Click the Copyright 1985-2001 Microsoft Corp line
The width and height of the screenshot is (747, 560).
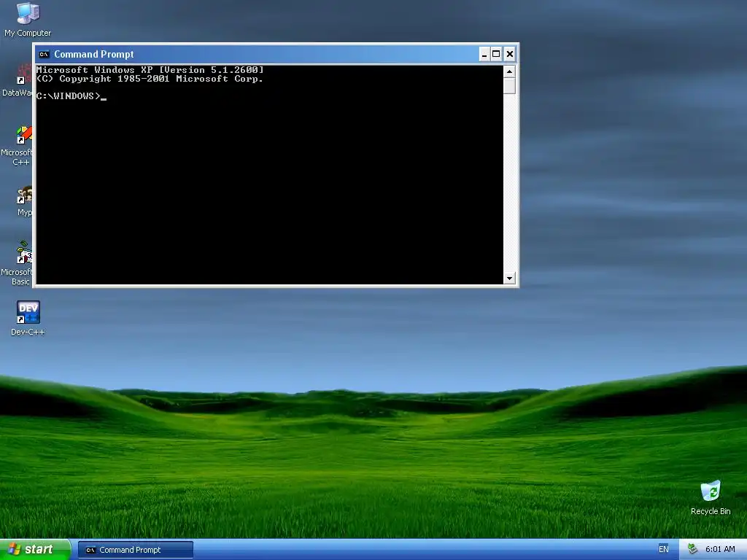click(150, 79)
